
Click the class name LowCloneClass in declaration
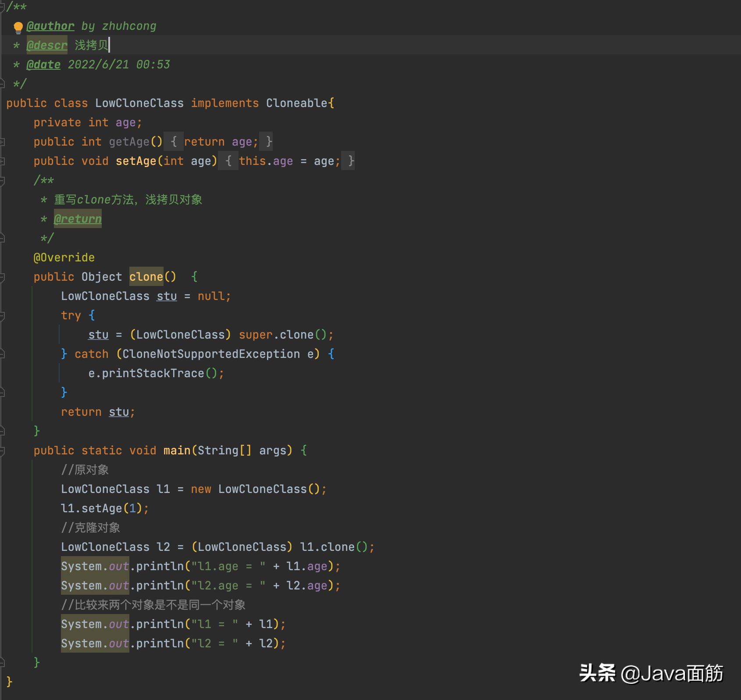139,103
